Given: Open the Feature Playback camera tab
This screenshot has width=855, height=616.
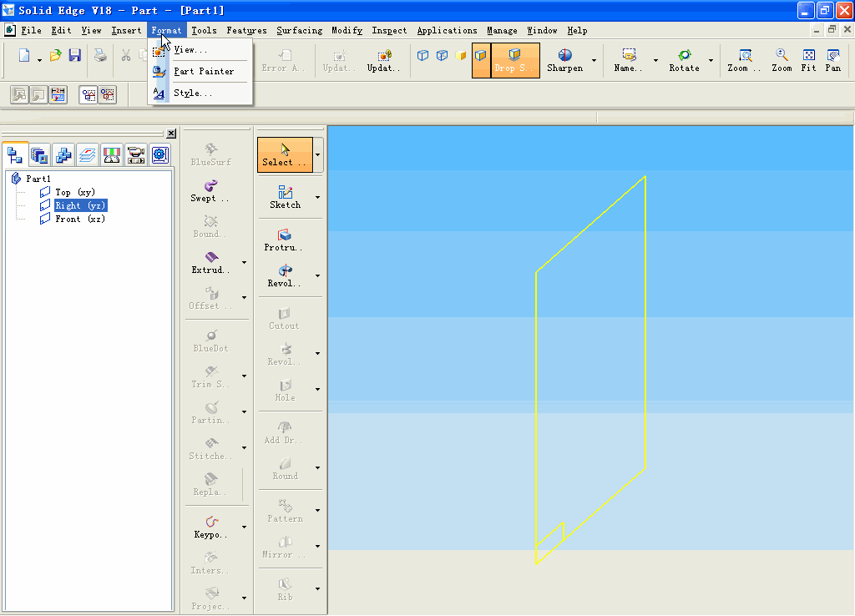Looking at the screenshot, I should point(135,155).
